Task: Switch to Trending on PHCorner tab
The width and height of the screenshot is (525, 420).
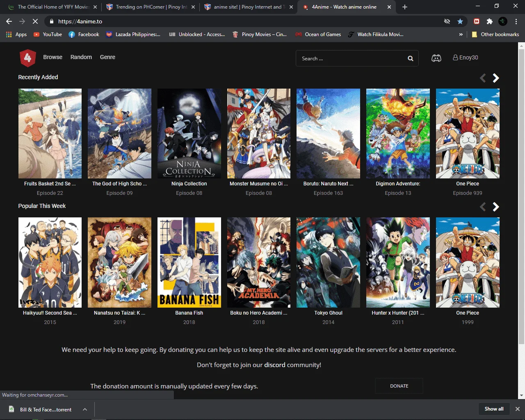Action: 150,7
